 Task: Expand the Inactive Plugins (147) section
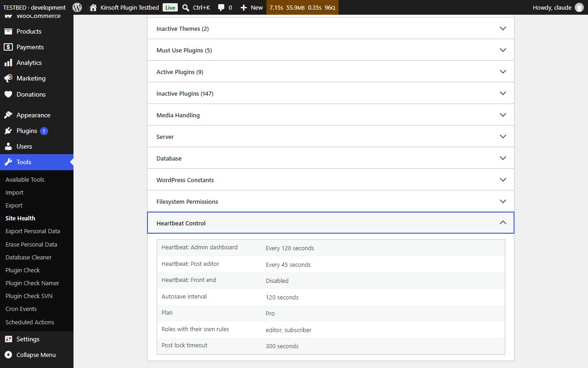click(330, 93)
